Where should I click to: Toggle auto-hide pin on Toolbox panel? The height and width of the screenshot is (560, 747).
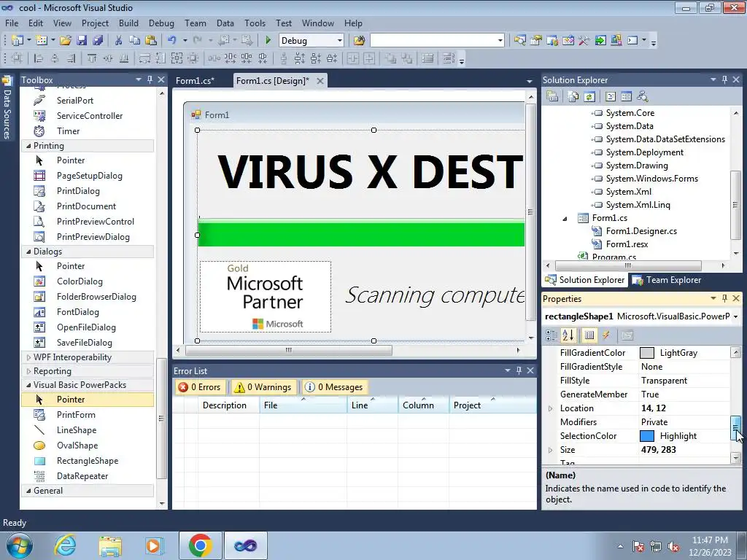click(150, 79)
